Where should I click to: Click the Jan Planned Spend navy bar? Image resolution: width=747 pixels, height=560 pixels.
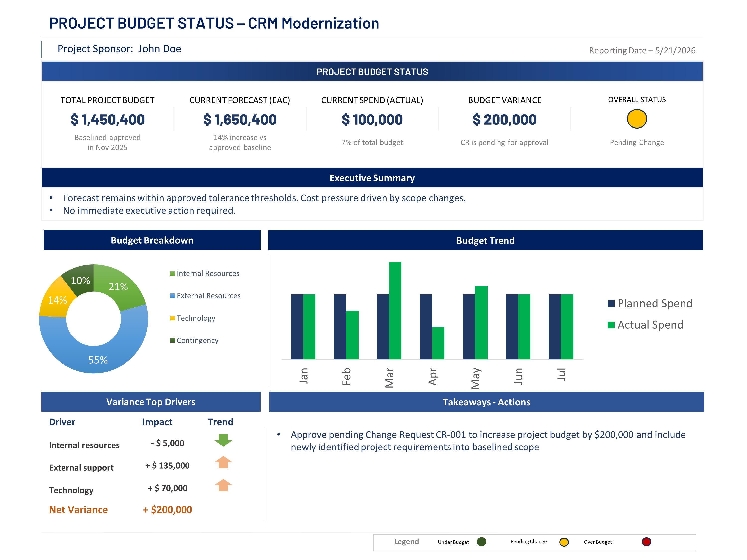click(297, 327)
